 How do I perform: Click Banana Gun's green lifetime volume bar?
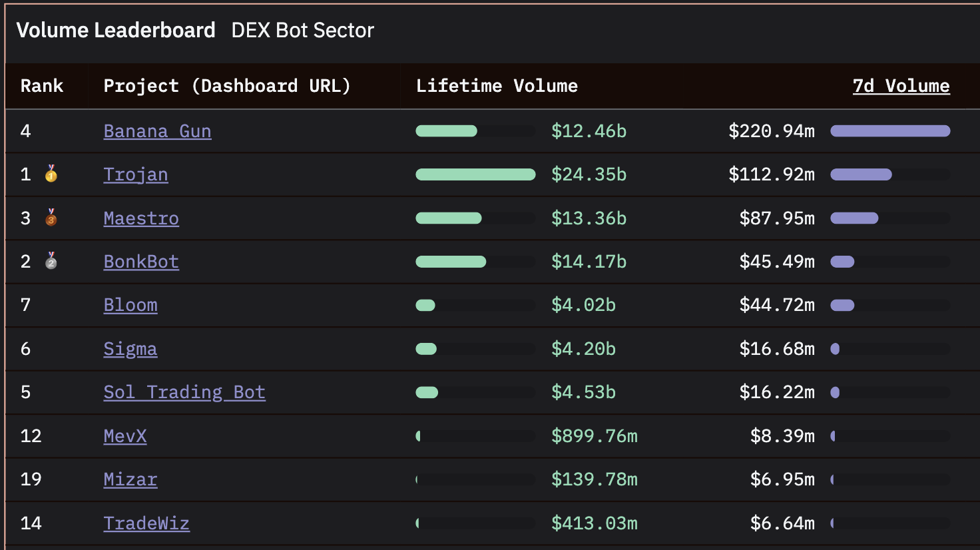point(447,131)
